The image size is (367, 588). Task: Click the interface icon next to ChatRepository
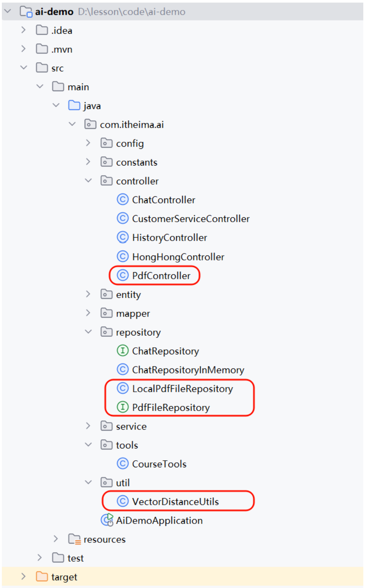tap(122, 350)
